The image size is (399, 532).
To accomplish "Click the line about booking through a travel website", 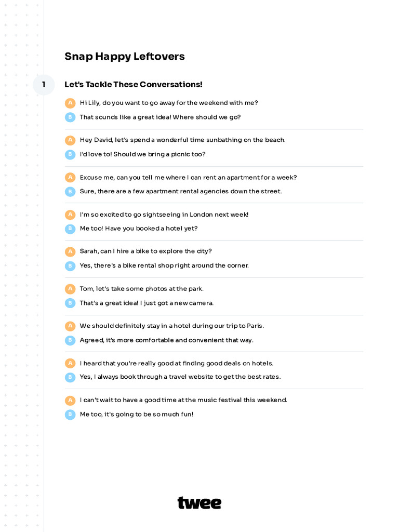I will 180,377.
